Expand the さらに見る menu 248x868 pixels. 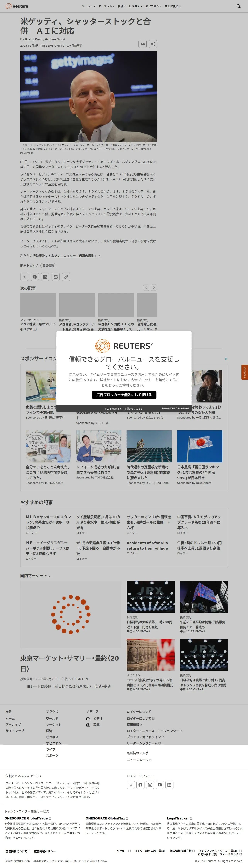pyautogui.click(x=173, y=6)
